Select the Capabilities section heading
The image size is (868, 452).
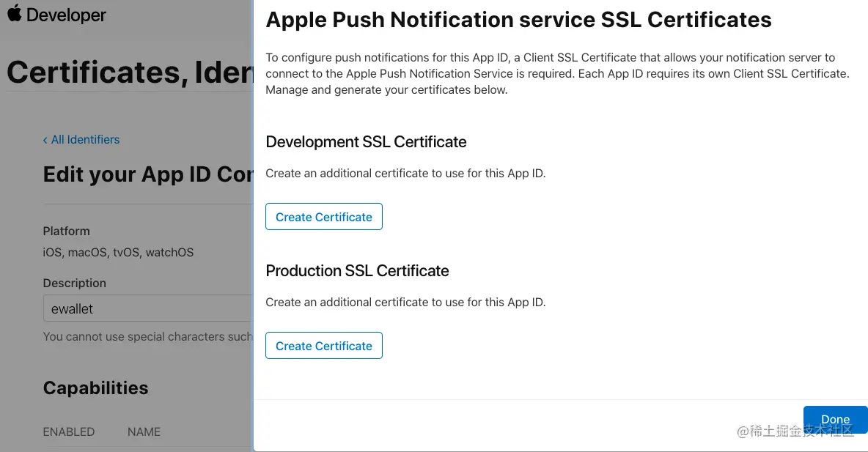[x=95, y=388]
